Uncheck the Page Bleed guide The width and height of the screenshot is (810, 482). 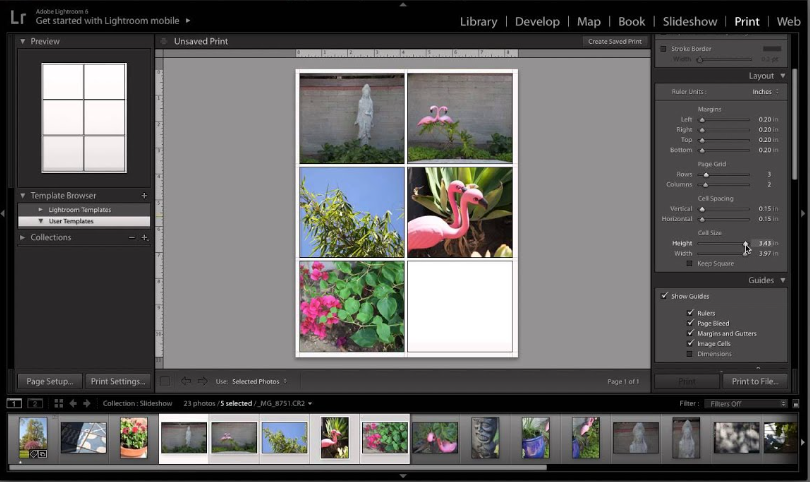point(690,323)
